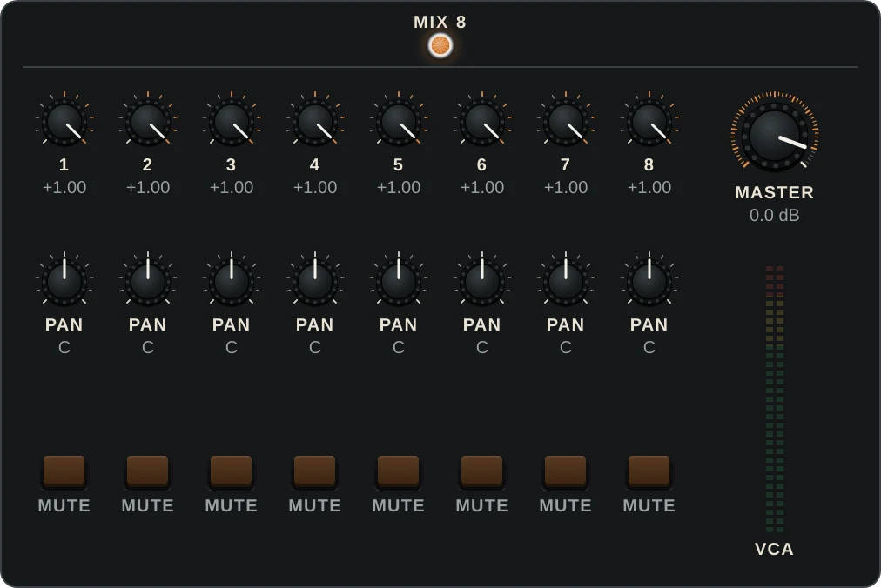Click the channel 6 level knob
The image size is (881, 588).
482,122
